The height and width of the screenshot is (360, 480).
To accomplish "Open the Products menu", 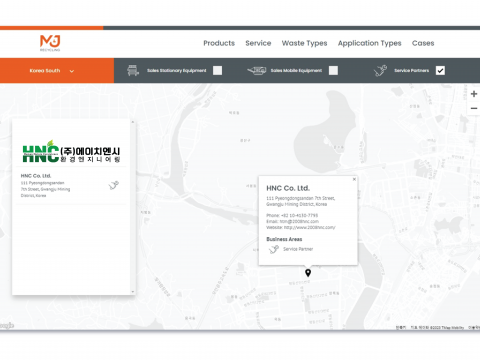I will (x=219, y=43).
